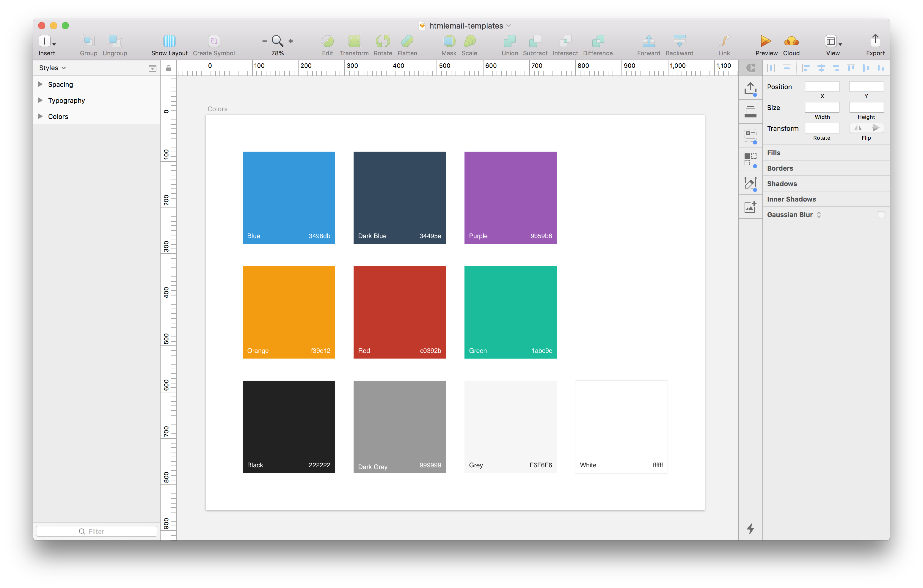Click the Filter search field
This screenshot has width=923, height=588.
pos(97,531)
